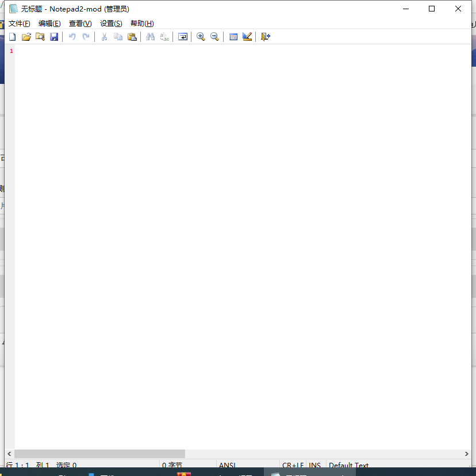
Task: Toggle overwrite mode via INS in status bar
Action: (314, 465)
